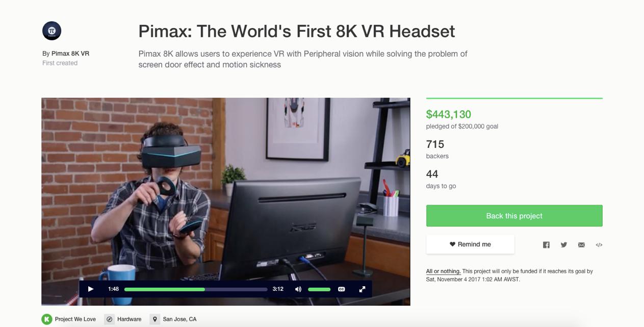
Task: Click the Project We Love badge
Action: click(69, 319)
